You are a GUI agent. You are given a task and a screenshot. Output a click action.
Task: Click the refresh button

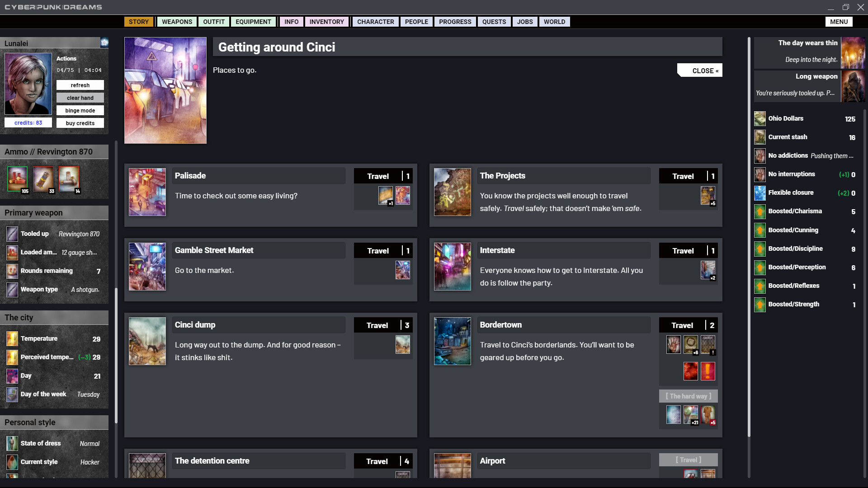pos(80,85)
